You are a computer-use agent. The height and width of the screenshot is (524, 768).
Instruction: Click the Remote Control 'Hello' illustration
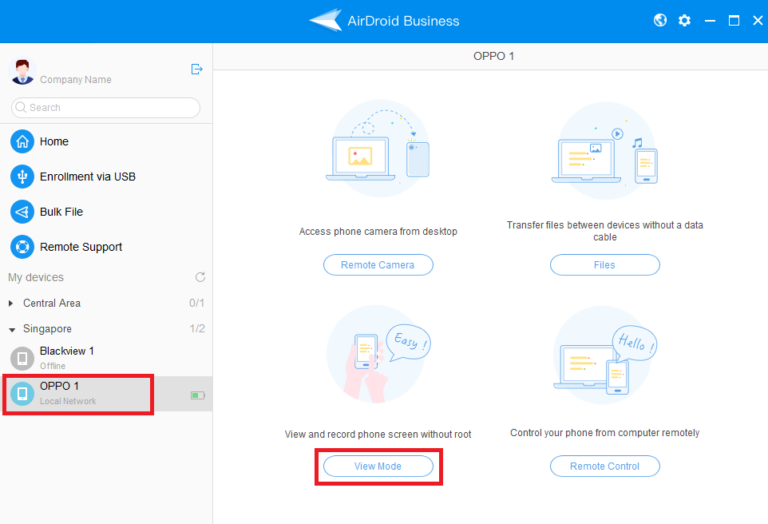pyautogui.click(x=605, y=356)
